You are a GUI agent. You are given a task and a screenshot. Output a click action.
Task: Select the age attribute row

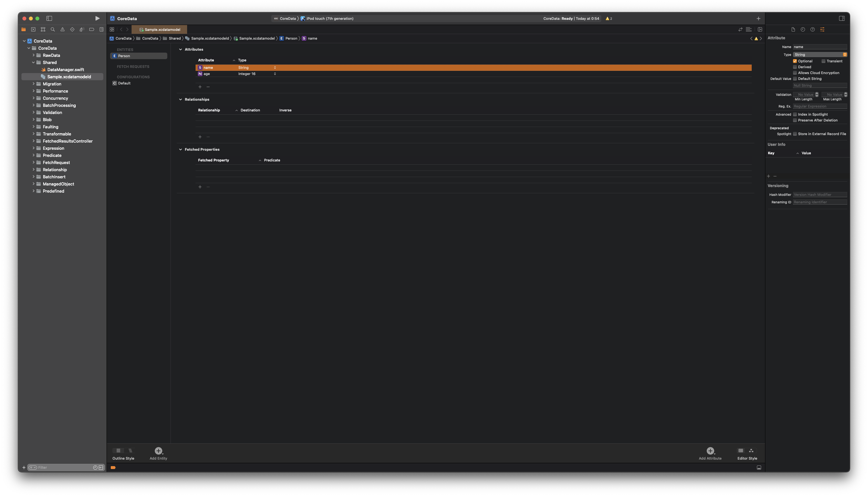207,74
